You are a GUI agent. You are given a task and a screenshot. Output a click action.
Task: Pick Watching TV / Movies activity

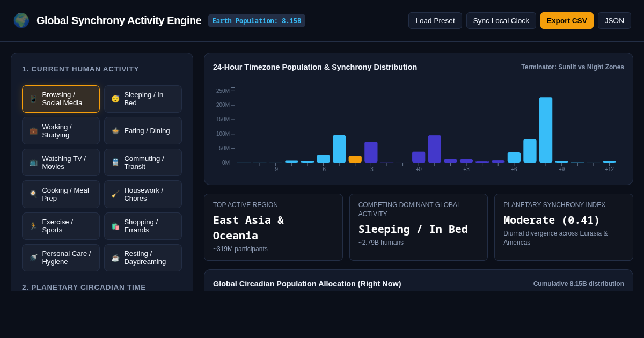tap(61, 163)
